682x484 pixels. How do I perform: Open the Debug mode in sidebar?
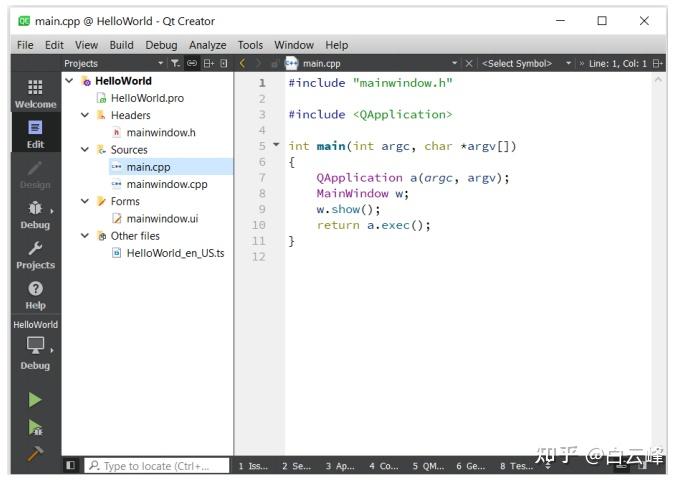35,214
